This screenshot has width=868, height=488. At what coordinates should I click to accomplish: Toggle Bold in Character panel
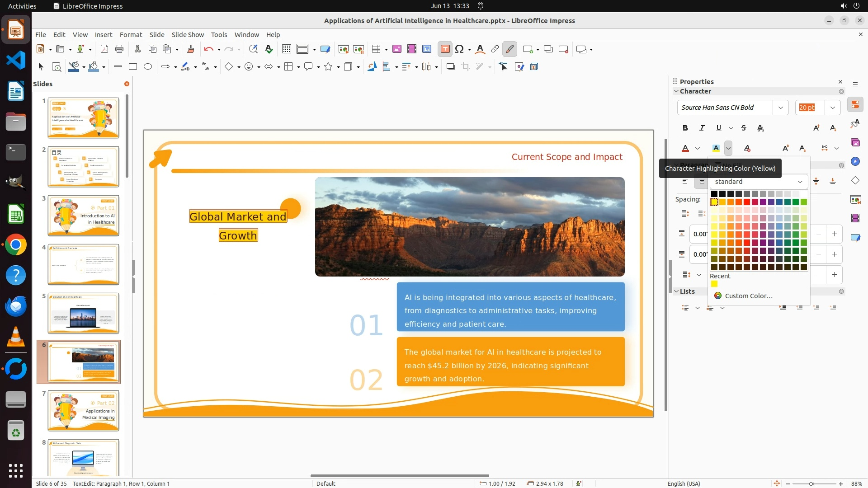pos(685,128)
